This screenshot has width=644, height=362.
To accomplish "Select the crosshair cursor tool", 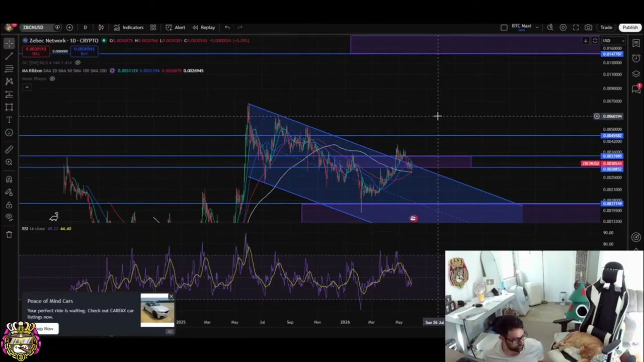I will (9, 43).
